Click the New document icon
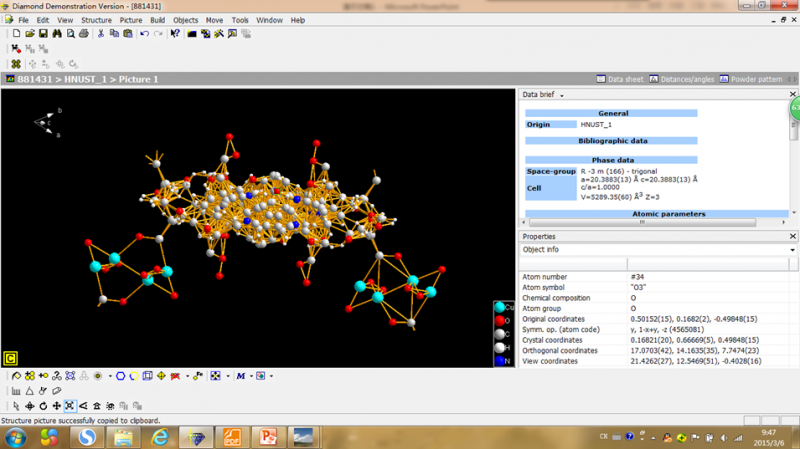This screenshot has width=800, height=449. pos(17,33)
